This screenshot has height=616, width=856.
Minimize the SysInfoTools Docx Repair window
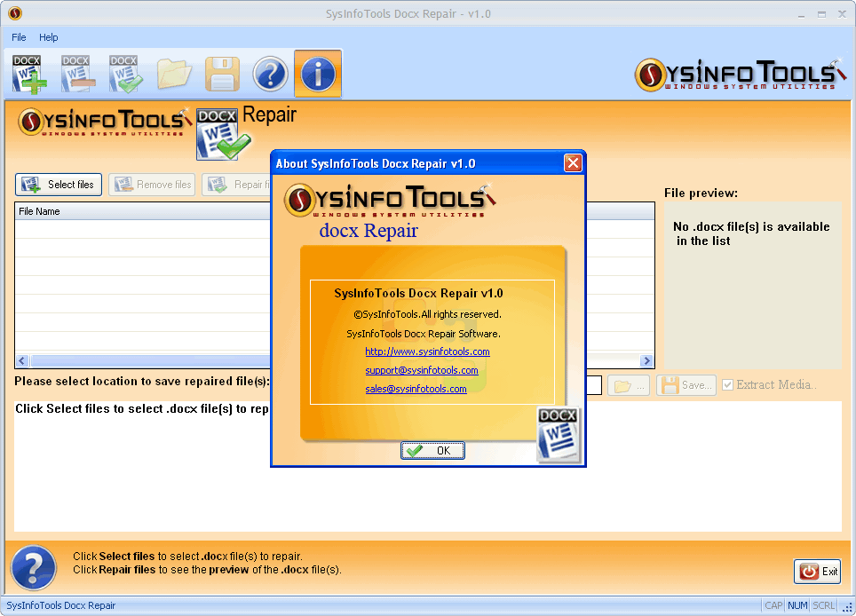pos(801,15)
